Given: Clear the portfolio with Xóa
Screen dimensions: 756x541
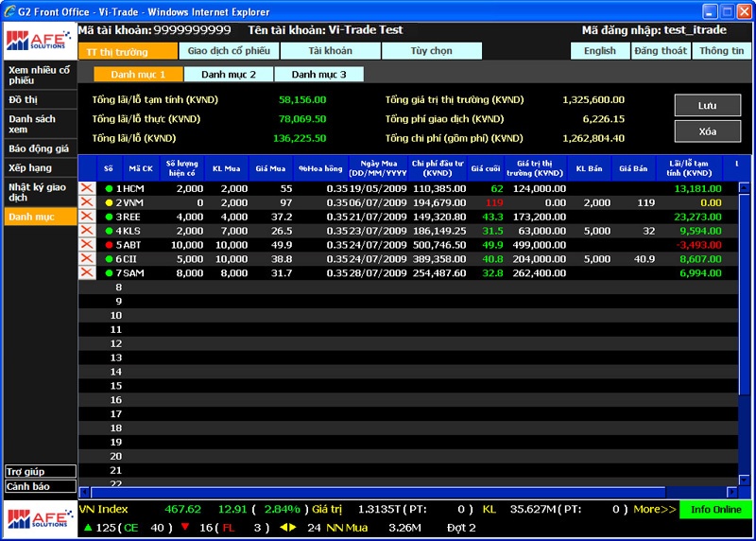Looking at the screenshot, I should [707, 131].
